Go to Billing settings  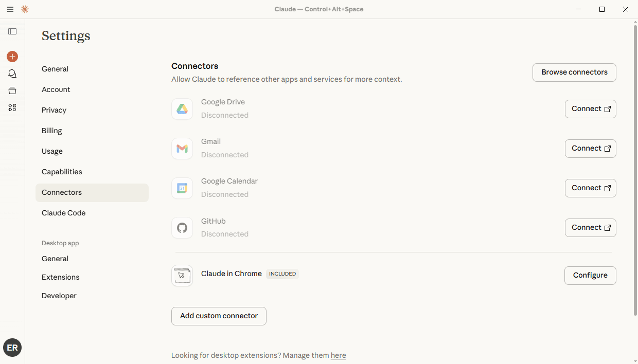[x=52, y=131]
